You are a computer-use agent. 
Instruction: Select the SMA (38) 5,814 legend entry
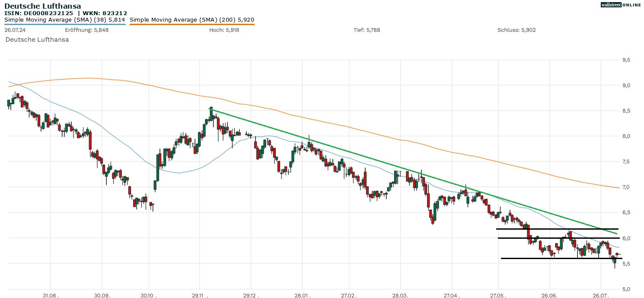pos(65,19)
